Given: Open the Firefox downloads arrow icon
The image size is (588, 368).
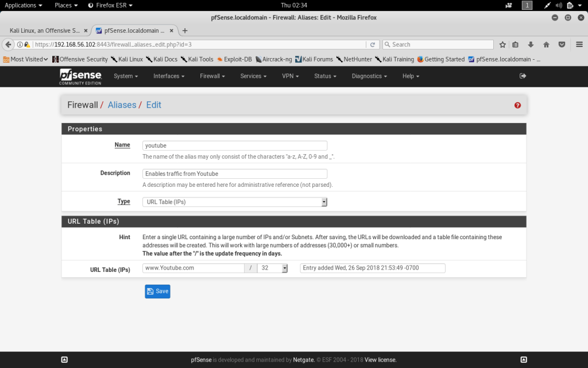Looking at the screenshot, I should click(x=531, y=44).
